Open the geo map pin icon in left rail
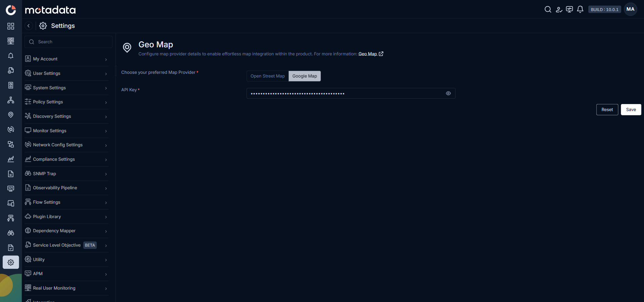The height and width of the screenshot is (302, 644). (11, 115)
